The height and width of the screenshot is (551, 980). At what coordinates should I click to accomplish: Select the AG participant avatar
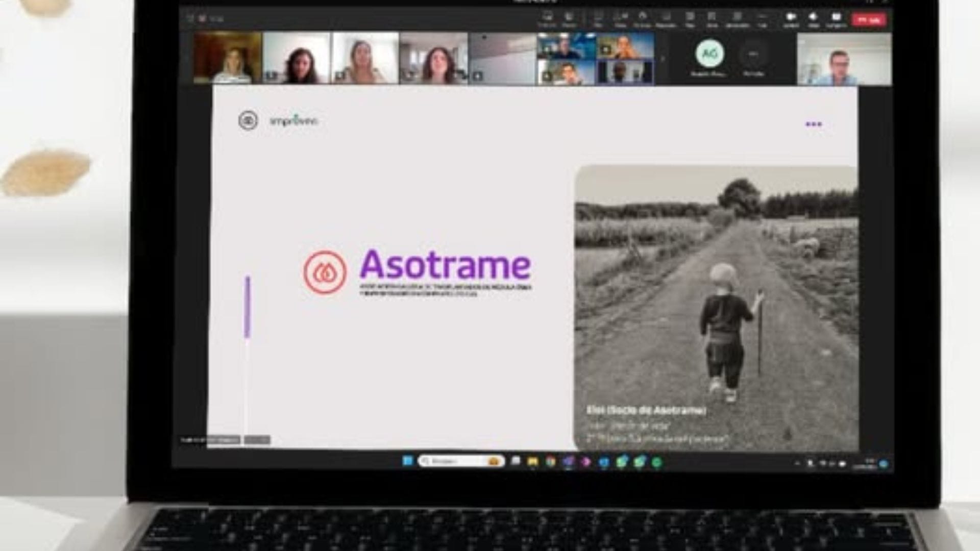pos(709,54)
